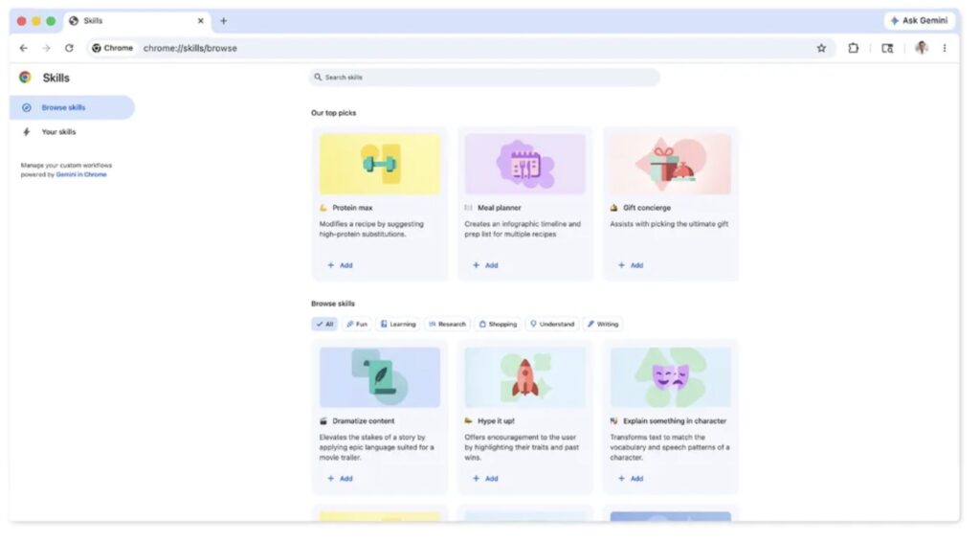This screenshot has width=980, height=542.
Task: Toggle the Fun category filter
Action: pos(357,324)
